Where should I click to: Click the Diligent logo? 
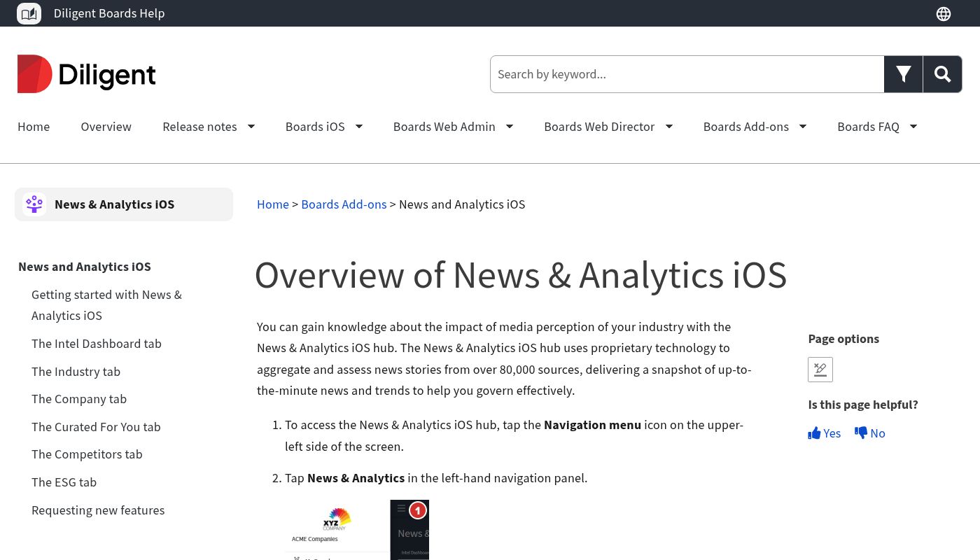point(87,74)
